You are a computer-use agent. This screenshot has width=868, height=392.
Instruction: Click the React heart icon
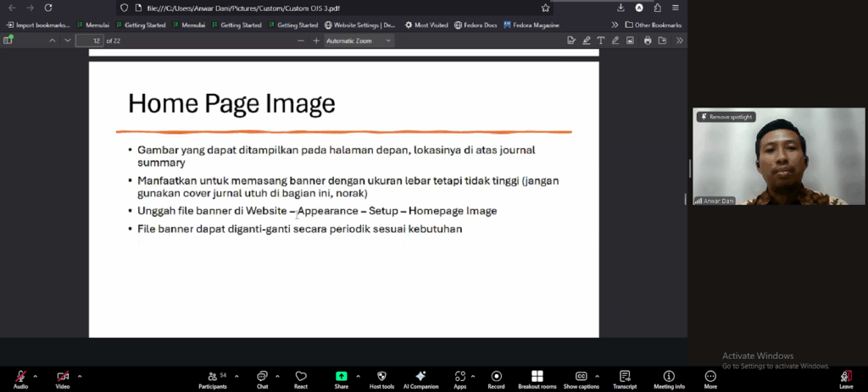301,376
